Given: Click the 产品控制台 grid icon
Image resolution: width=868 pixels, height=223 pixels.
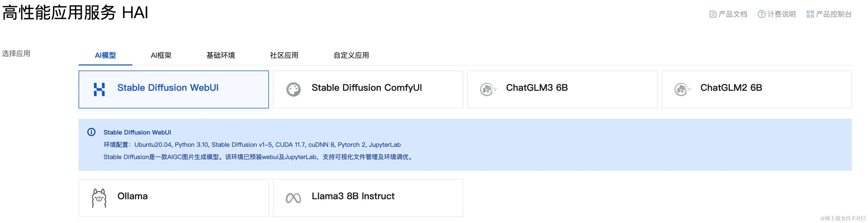Looking at the screenshot, I should tap(810, 14).
